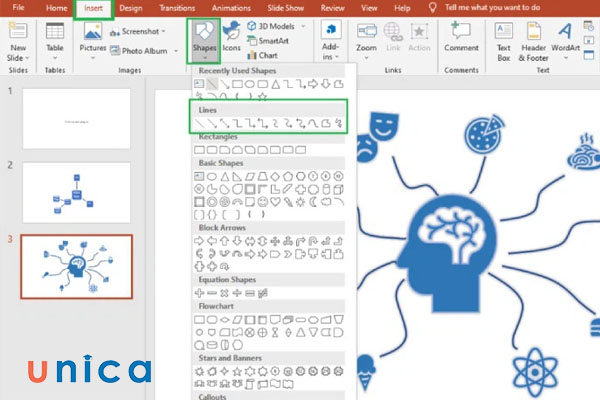Select the straight Line shape under Lines
This screenshot has width=600, height=400.
click(x=199, y=123)
